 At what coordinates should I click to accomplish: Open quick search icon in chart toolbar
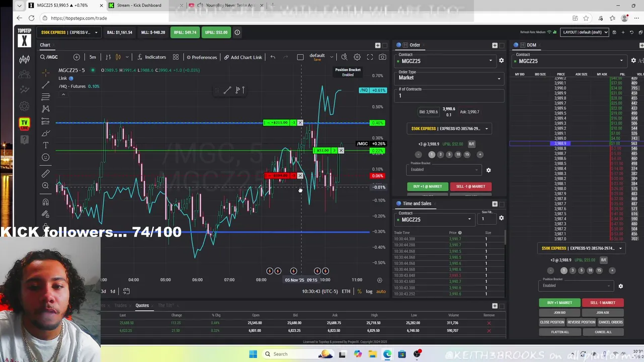click(x=344, y=57)
